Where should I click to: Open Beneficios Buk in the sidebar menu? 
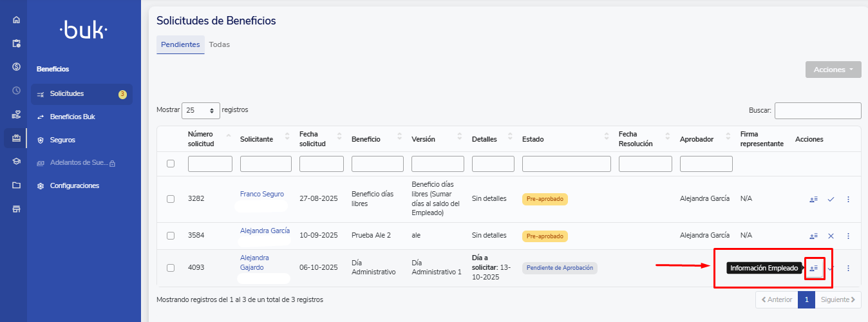[x=72, y=117]
